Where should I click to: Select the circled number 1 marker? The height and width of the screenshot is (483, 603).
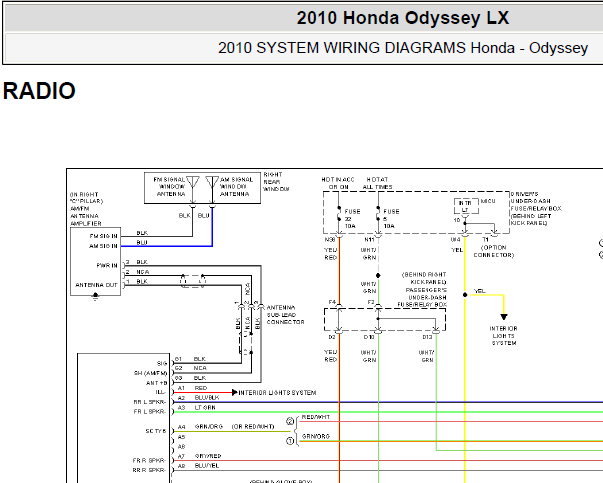290,441
